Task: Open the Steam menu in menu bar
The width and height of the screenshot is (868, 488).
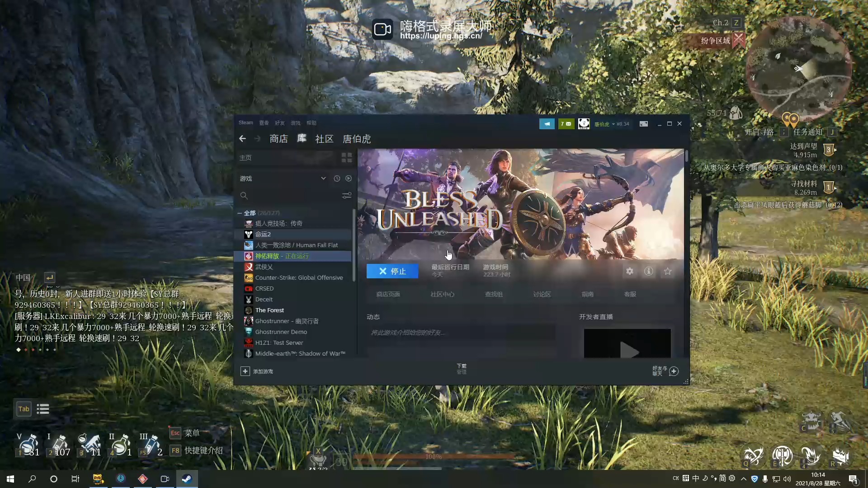Action: tap(246, 122)
